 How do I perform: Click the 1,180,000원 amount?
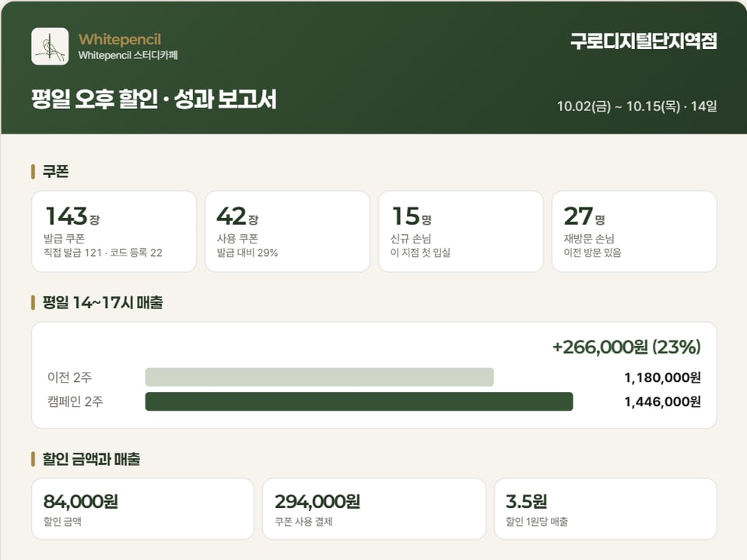663,378
